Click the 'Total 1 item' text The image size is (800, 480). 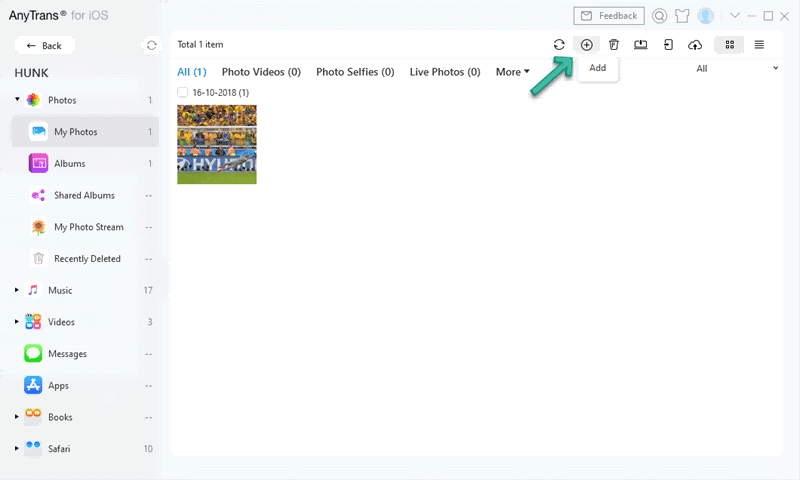pyautogui.click(x=200, y=44)
